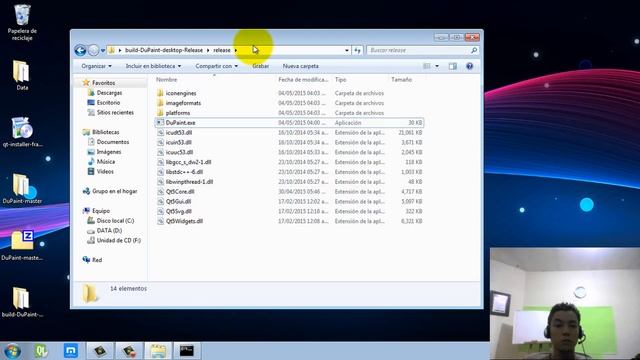Image resolution: width=640 pixels, height=360 pixels.
Task: Select libstdc++-6.dll file
Action: 184,172
